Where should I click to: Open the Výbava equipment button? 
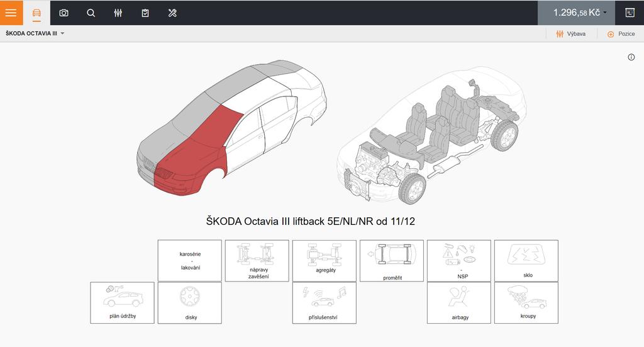coord(571,34)
